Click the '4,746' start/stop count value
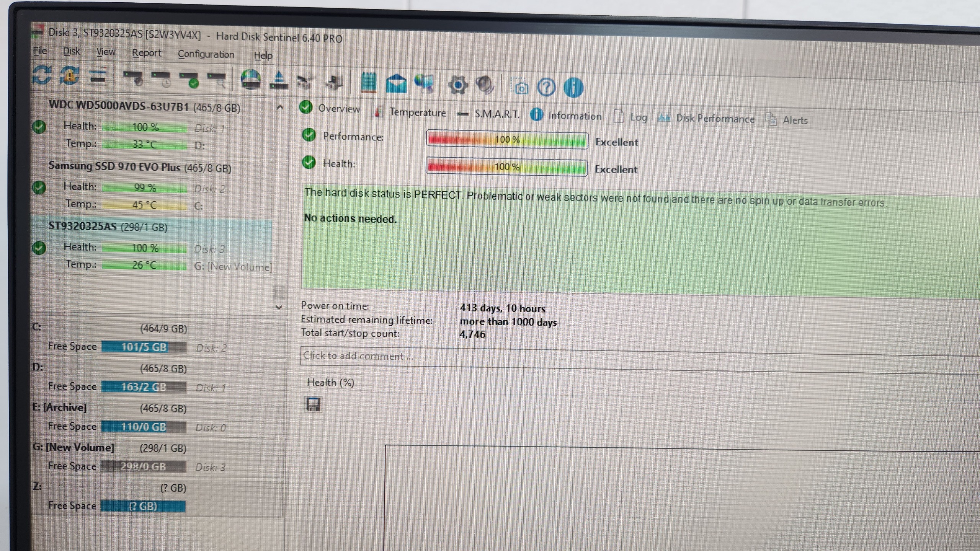This screenshot has height=551, width=980. point(472,334)
